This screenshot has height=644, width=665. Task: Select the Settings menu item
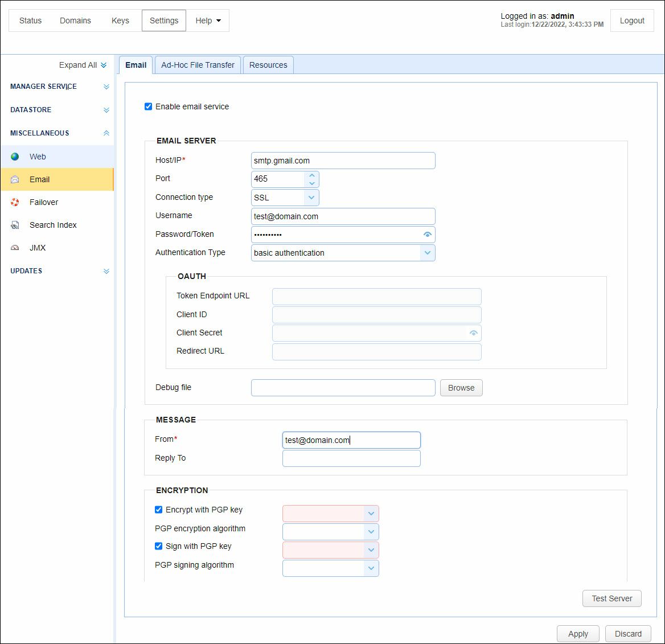coord(164,20)
